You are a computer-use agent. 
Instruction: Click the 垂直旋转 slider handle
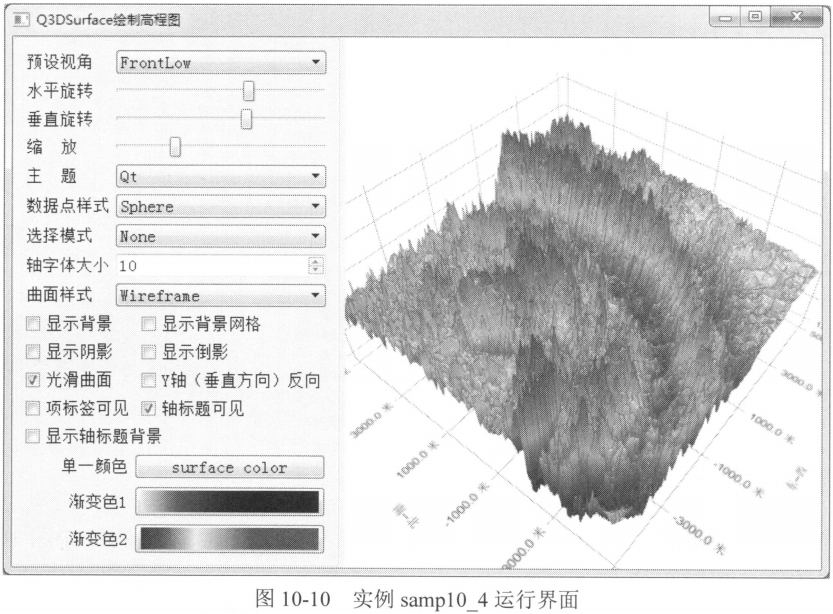pyautogui.click(x=246, y=120)
